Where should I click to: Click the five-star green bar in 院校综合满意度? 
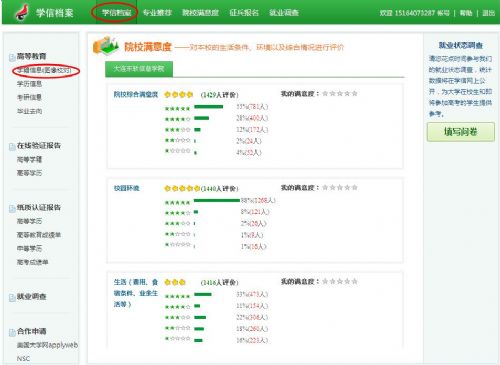pyautogui.click(x=209, y=107)
